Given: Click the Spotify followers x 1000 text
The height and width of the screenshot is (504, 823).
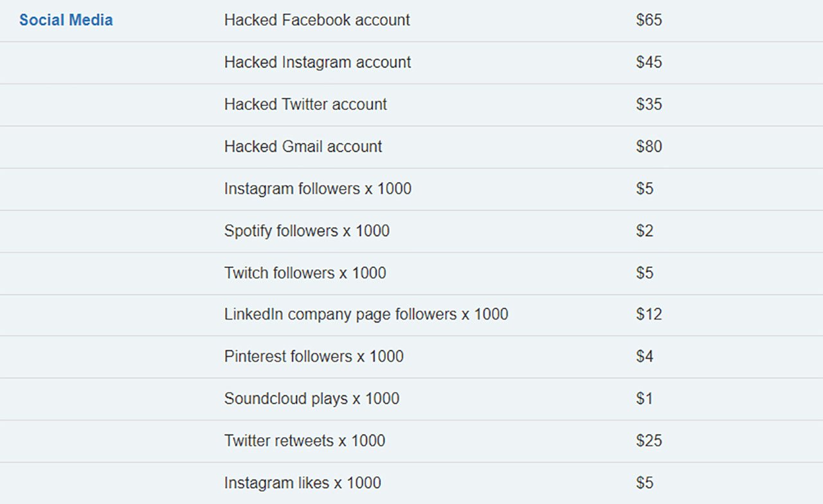Looking at the screenshot, I should coord(307,231).
